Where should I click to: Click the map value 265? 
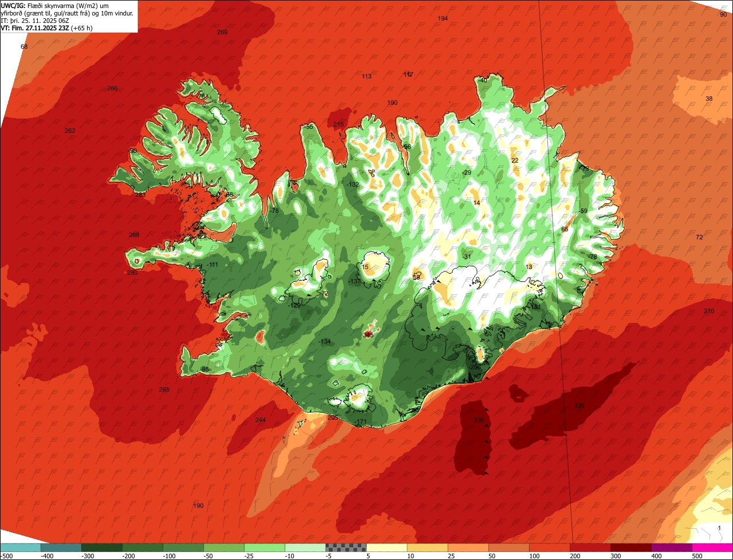(x=164, y=389)
